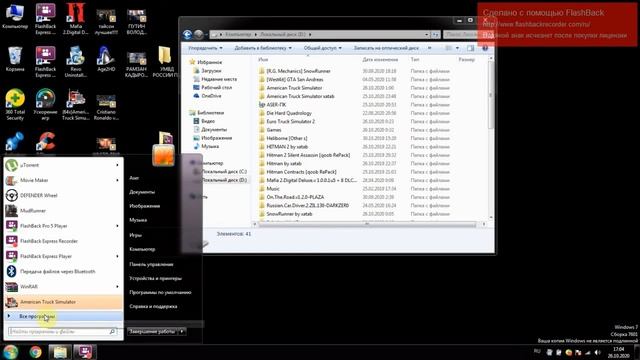
Task: Select the On.The.Road.v1.2.0-PLAZA folder
Action: point(295,197)
